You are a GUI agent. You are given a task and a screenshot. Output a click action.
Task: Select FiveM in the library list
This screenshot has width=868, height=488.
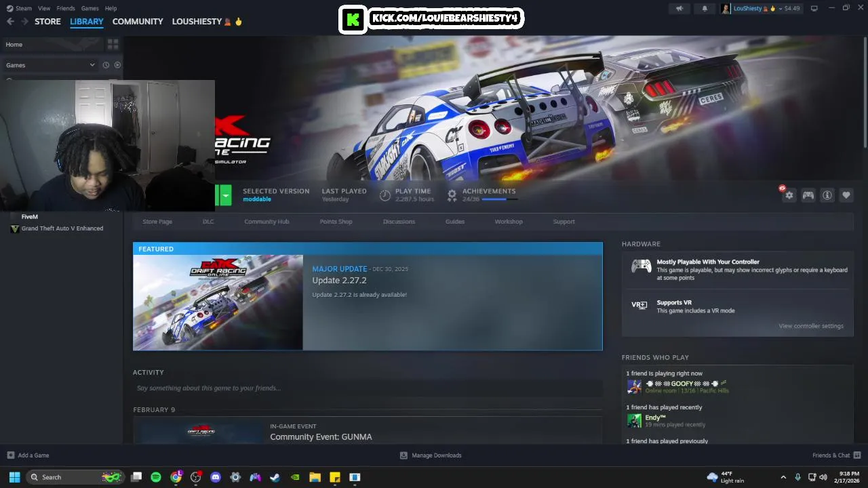pos(30,217)
